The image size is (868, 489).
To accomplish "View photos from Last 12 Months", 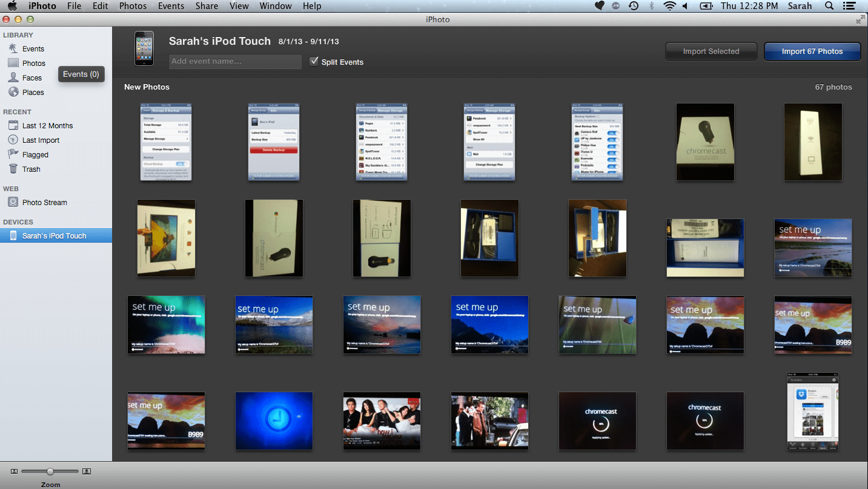I will [x=48, y=125].
